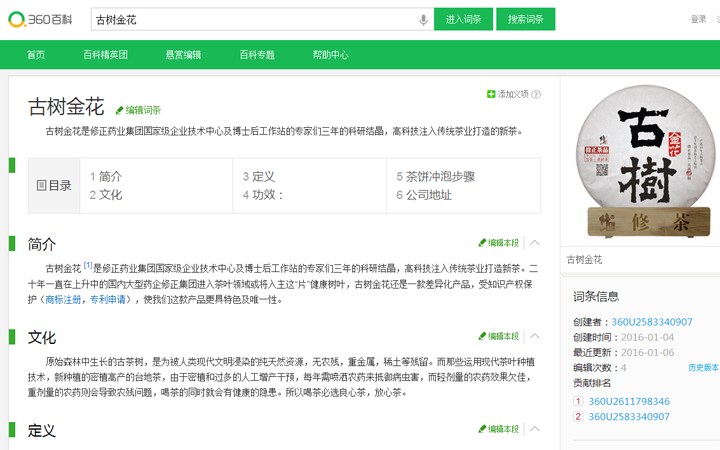Jump to contents entry 5 茶饼冲泡步骤
Screen dimensions: 720x450
click(x=435, y=177)
